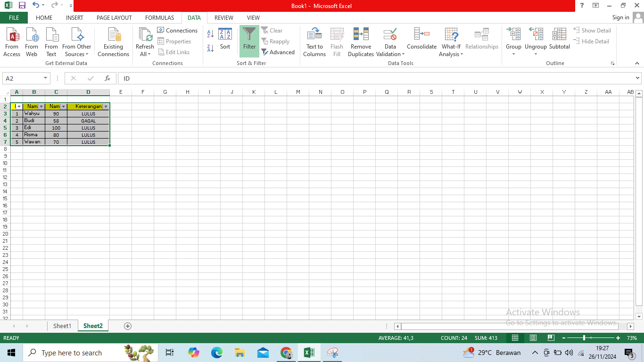Image resolution: width=644 pixels, height=362 pixels.
Task: Switch to Sheet1 tab
Action: coord(62,326)
